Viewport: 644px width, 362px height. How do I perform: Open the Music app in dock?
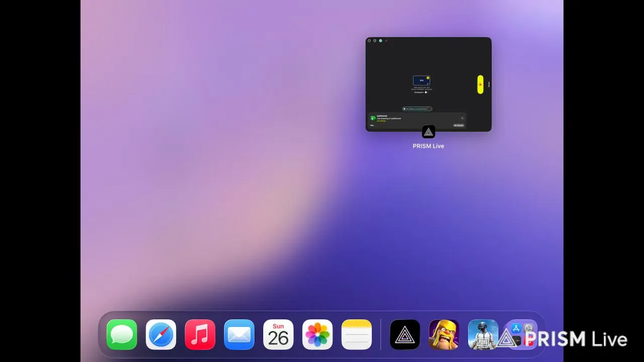pos(200,334)
